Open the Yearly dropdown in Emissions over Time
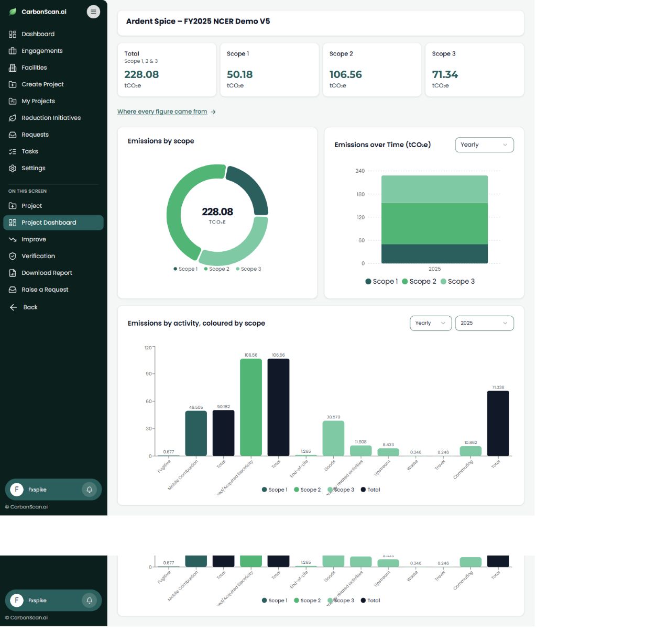This screenshot has width=668, height=644. [x=484, y=145]
